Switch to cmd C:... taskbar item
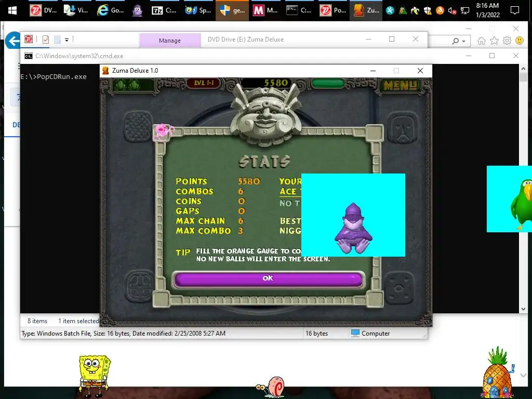 coord(299,10)
